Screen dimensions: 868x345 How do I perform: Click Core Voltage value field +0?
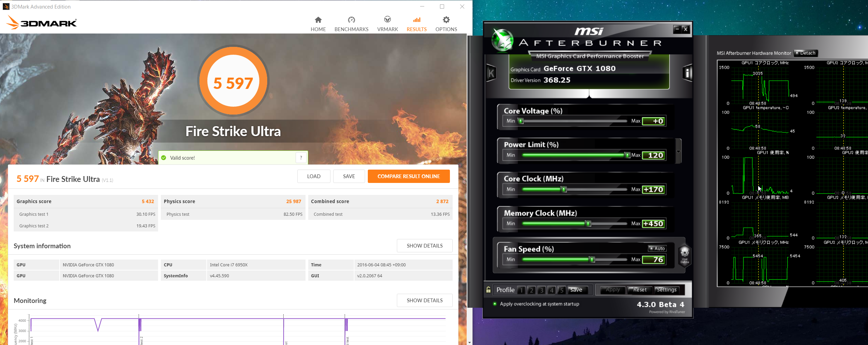pyautogui.click(x=653, y=121)
